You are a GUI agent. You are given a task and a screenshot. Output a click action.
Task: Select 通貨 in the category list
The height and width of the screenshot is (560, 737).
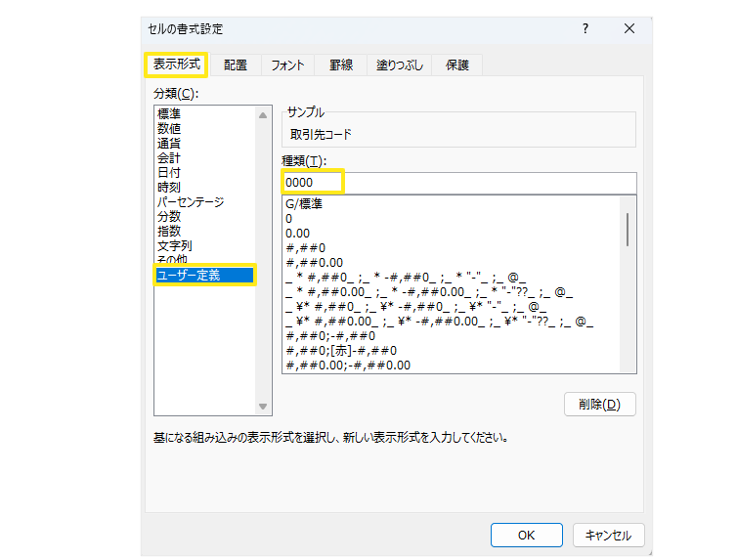pos(169,143)
